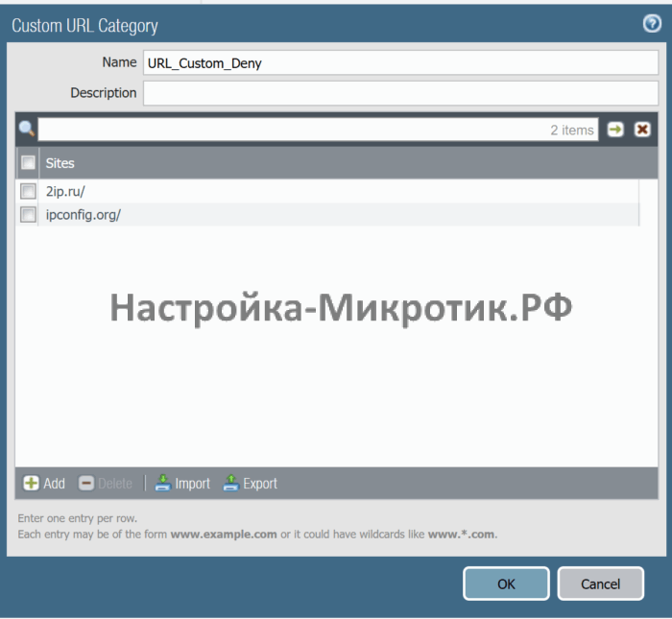This screenshot has width=672, height=619.
Task: Check the 2ip.ru/ row checkbox
Action: (x=28, y=191)
